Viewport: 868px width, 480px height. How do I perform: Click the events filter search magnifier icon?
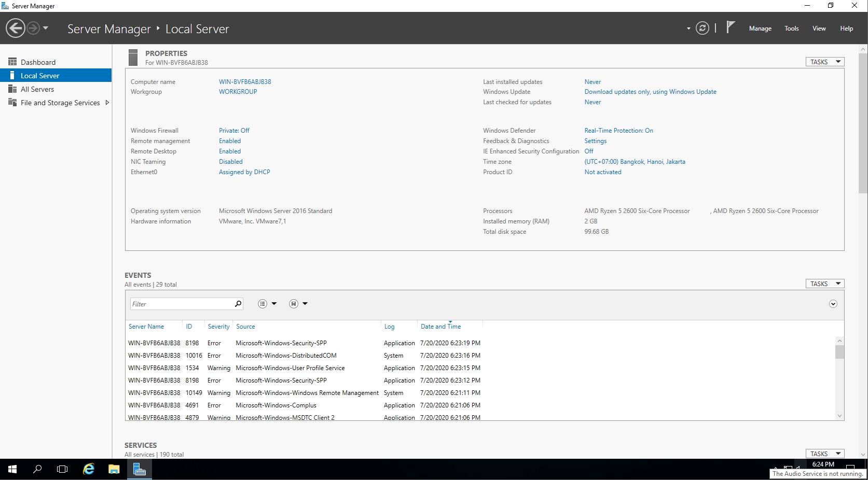click(x=238, y=304)
